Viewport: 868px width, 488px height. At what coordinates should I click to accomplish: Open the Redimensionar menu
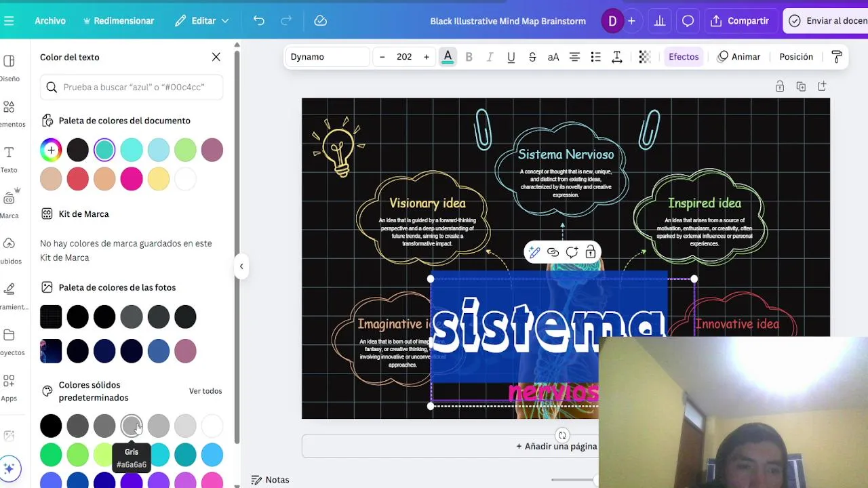[119, 21]
